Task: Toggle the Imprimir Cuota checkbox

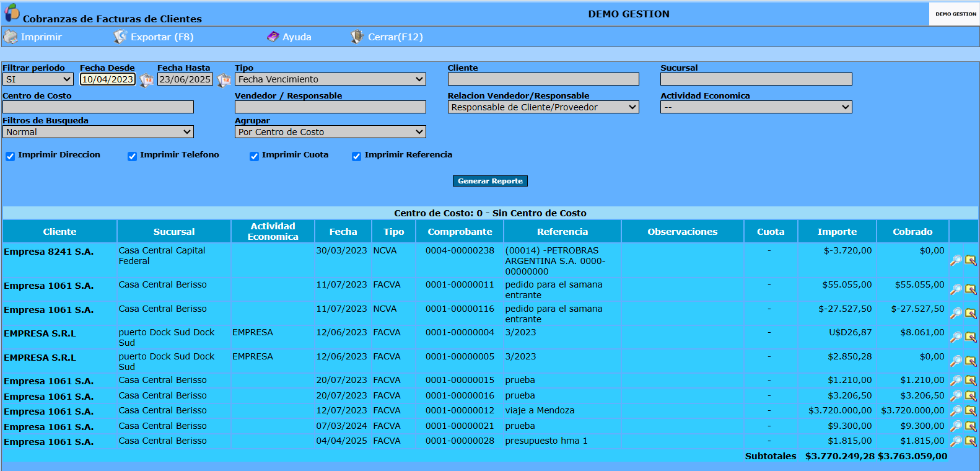Action: (254, 156)
